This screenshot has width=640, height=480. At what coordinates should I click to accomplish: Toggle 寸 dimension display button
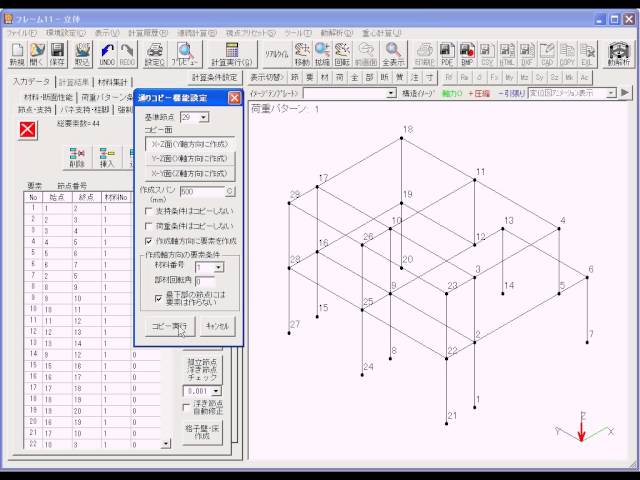pyautogui.click(x=429, y=77)
